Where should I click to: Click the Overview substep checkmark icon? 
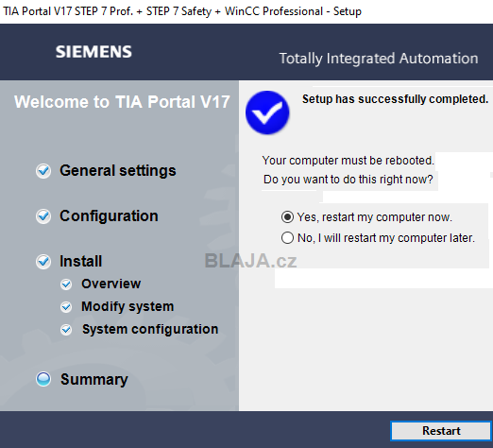66,284
